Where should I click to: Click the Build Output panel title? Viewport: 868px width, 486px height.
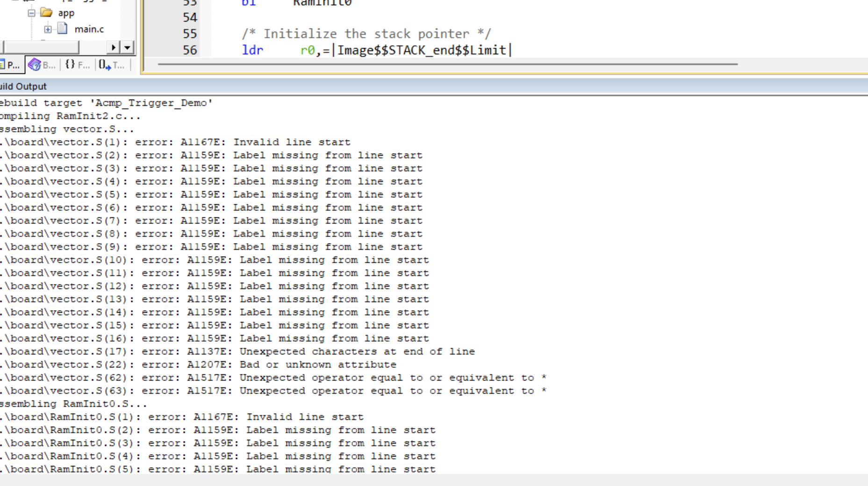coord(23,86)
